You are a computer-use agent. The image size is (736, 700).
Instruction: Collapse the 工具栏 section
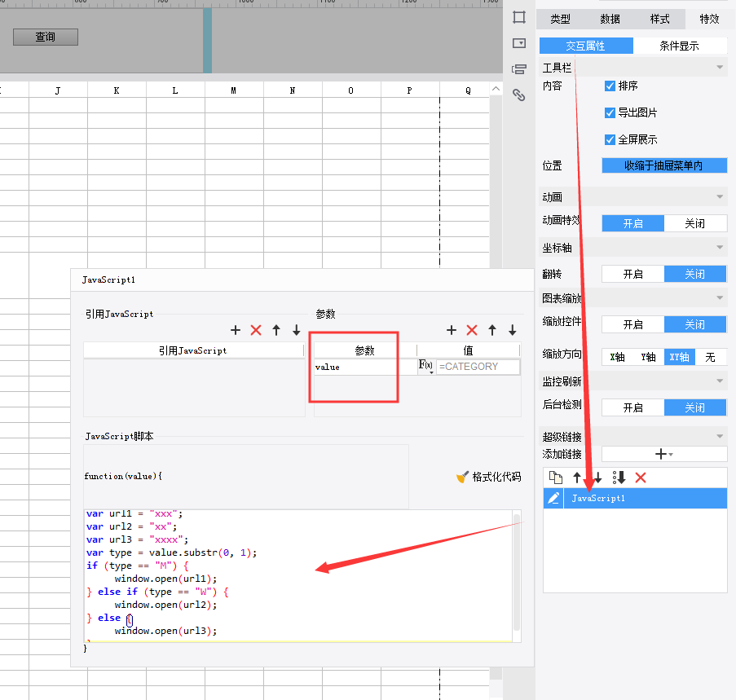[720, 67]
